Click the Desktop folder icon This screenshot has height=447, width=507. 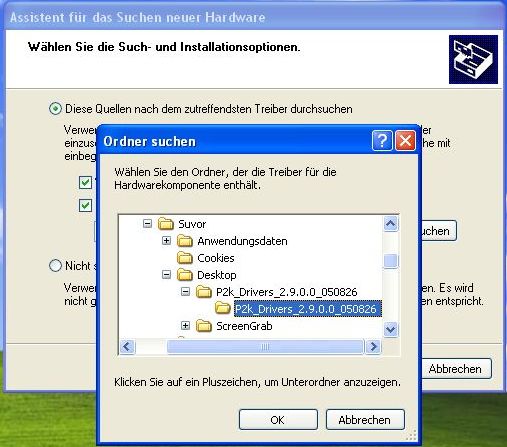pos(185,275)
